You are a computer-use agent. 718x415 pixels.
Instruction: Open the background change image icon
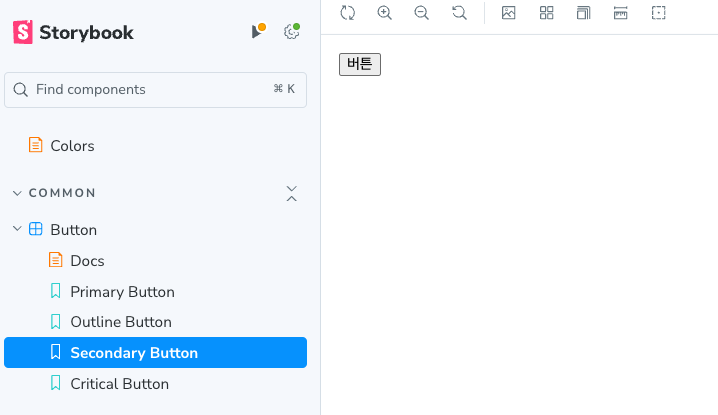click(509, 13)
